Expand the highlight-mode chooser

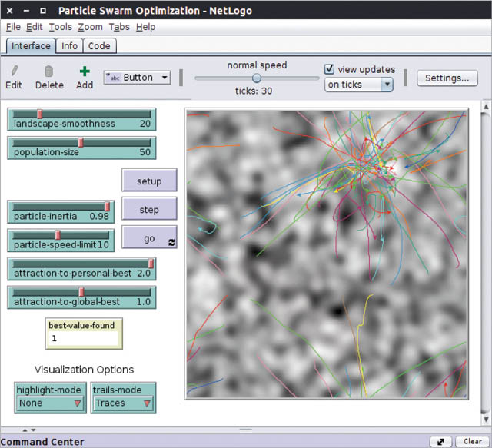[x=50, y=403]
